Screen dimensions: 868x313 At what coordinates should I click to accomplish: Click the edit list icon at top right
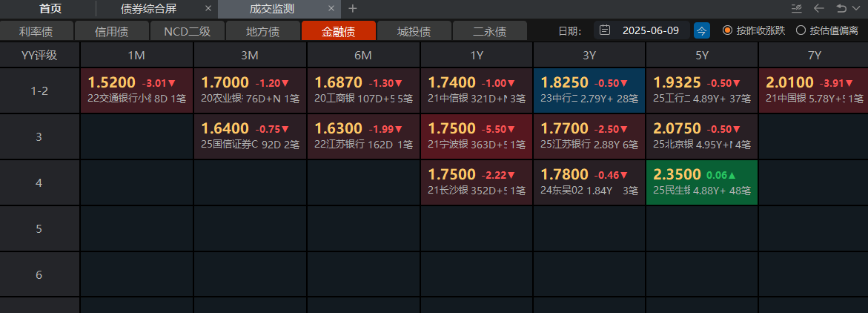[x=797, y=8]
